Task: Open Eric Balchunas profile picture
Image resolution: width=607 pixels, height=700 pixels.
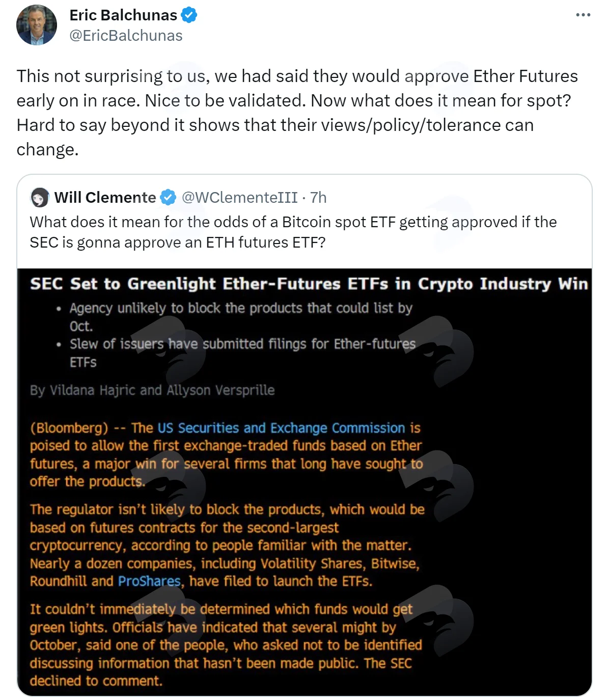Action: click(37, 25)
